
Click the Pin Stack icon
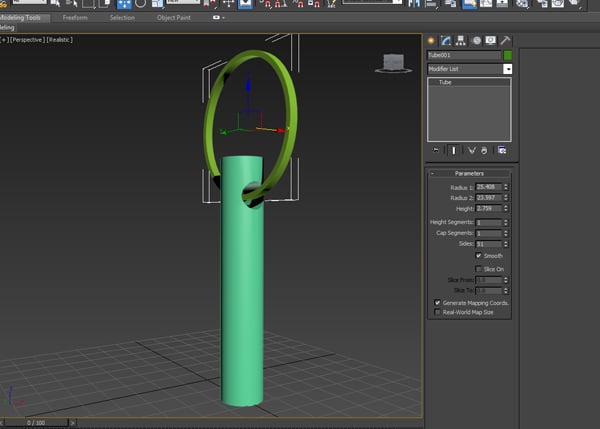pyautogui.click(x=436, y=150)
